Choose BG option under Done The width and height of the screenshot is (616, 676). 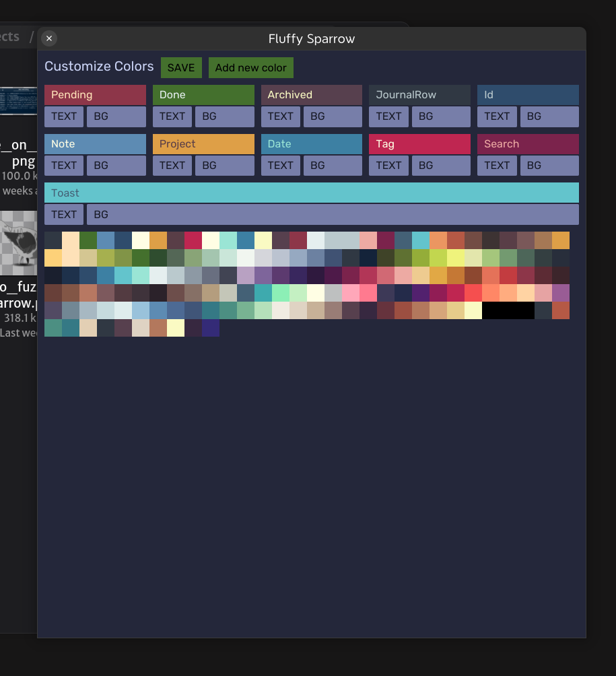pyautogui.click(x=225, y=116)
